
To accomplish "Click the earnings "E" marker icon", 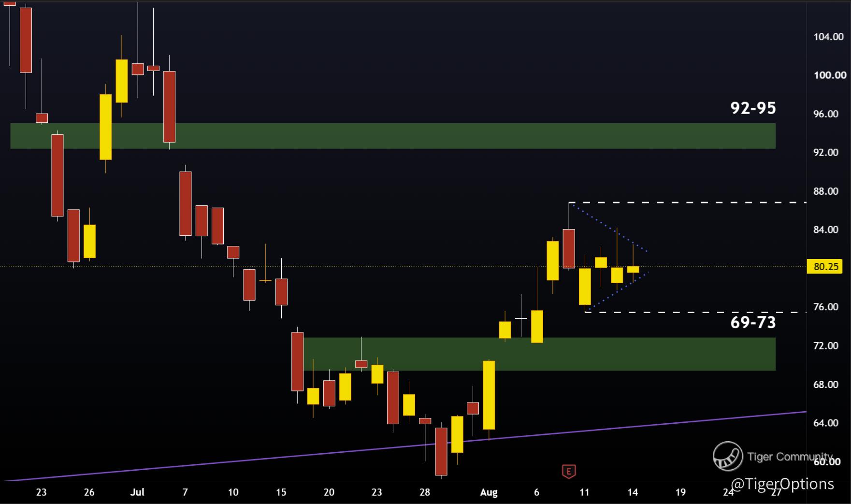I will [569, 471].
